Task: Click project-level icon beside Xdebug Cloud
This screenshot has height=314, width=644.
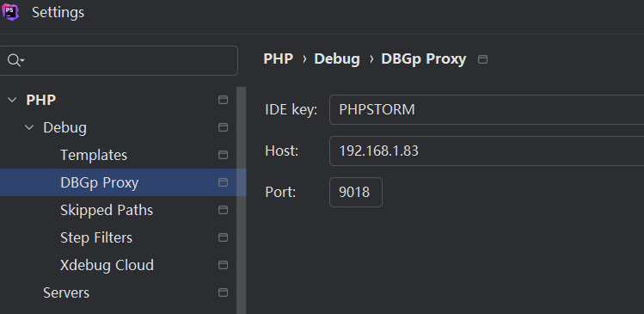Action: tap(223, 265)
